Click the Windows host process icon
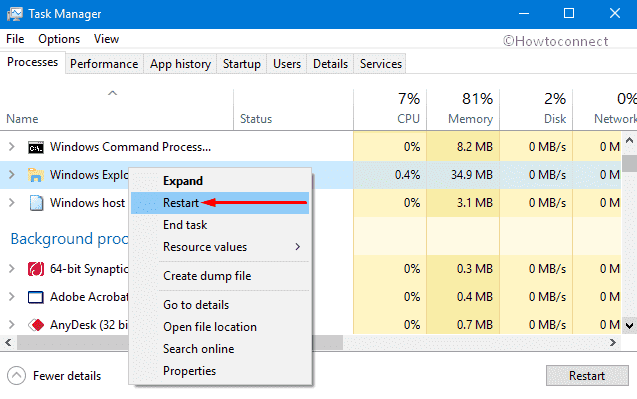Screen dimensions: 637x399 [x=36, y=203]
